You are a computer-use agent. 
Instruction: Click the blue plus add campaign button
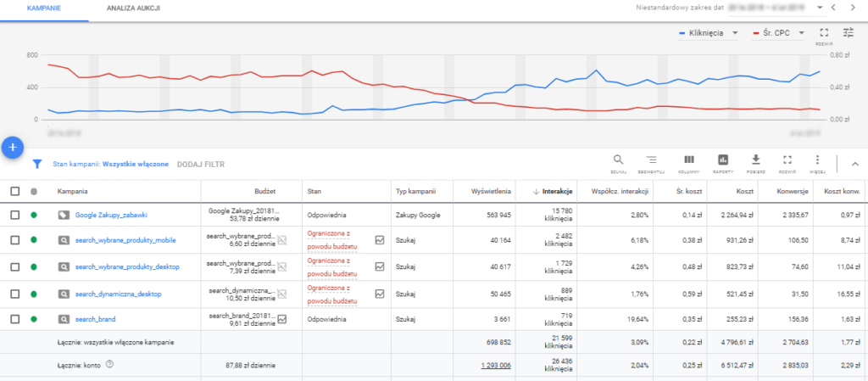point(13,147)
